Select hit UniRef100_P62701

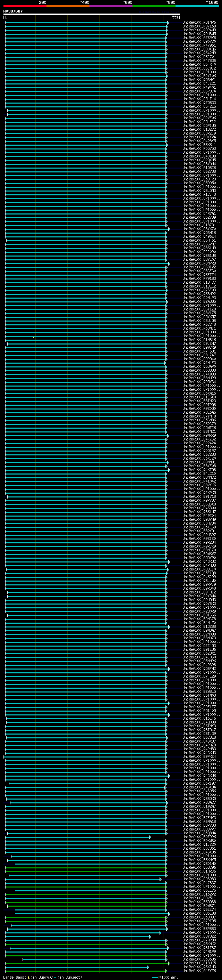(x=199, y=57)
